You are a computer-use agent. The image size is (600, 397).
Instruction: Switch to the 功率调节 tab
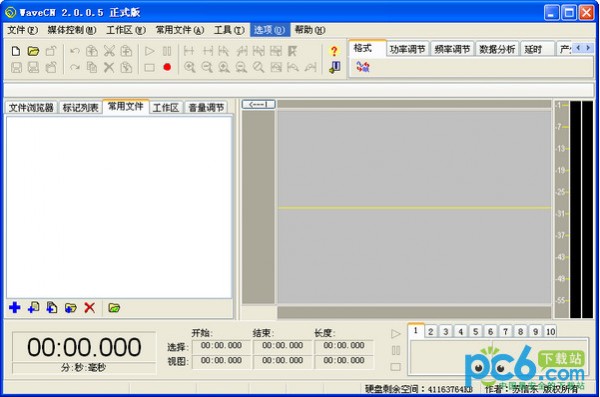408,49
